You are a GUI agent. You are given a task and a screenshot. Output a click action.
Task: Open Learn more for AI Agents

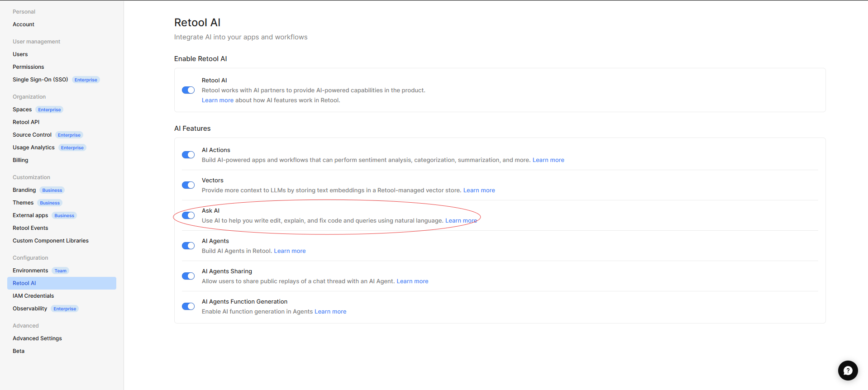pos(290,251)
